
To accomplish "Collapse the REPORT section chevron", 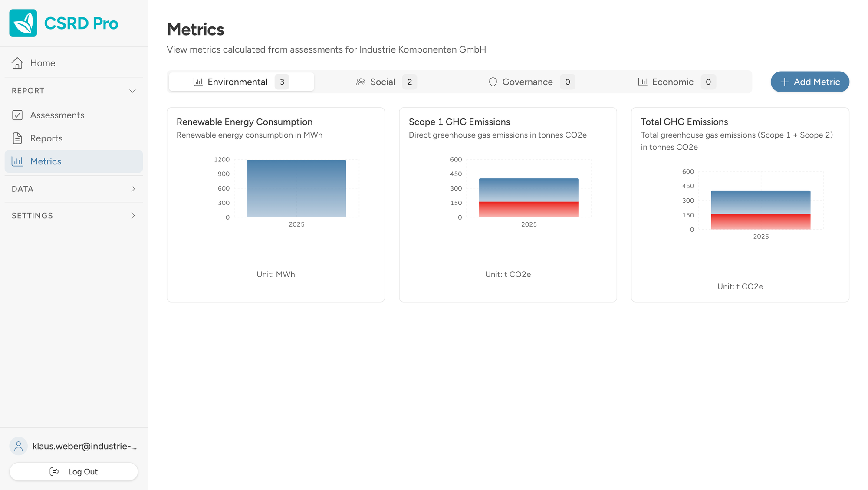I will tap(133, 91).
